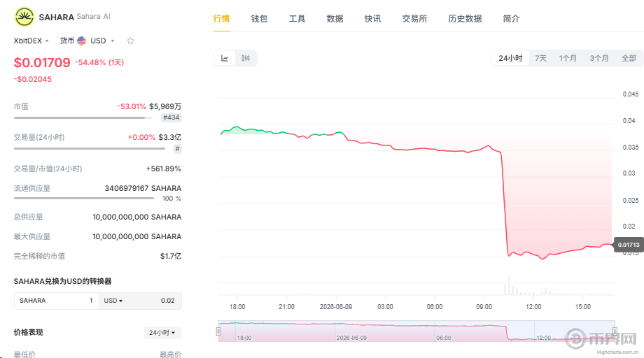This screenshot has width=644, height=358.
Task: Open the XbitDEX exchange dropdown
Action: pyautogui.click(x=31, y=41)
